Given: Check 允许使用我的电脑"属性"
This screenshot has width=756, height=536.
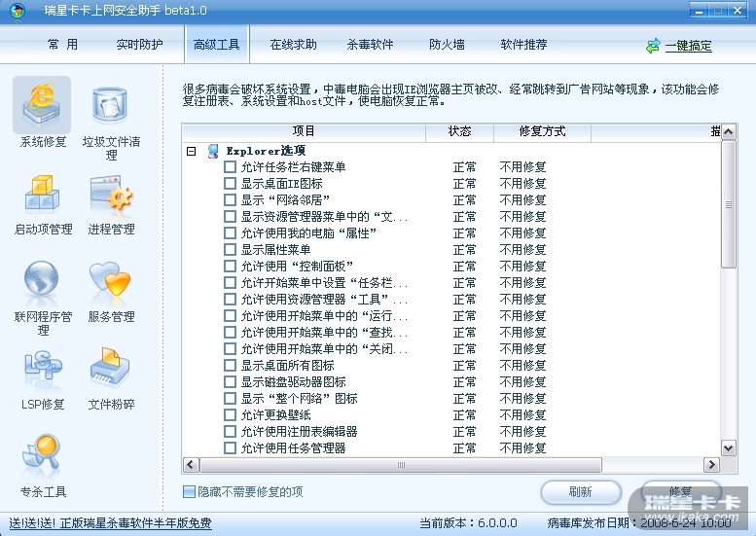Looking at the screenshot, I should (230, 233).
